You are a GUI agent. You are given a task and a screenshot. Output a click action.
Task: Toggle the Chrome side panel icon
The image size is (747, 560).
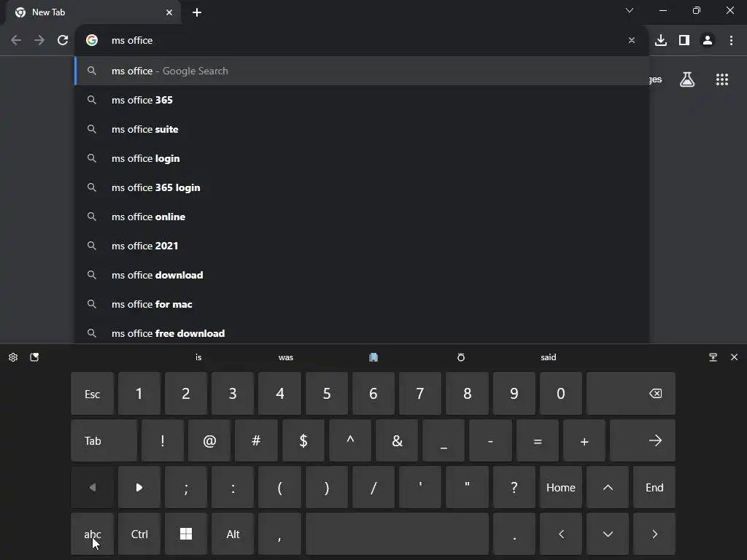pos(684,41)
